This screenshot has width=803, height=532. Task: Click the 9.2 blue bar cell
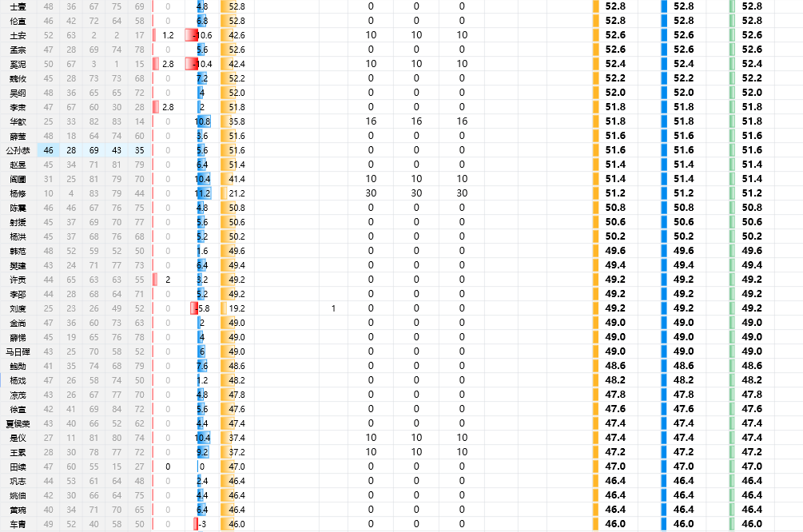pyautogui.click(x=203, y=453)
